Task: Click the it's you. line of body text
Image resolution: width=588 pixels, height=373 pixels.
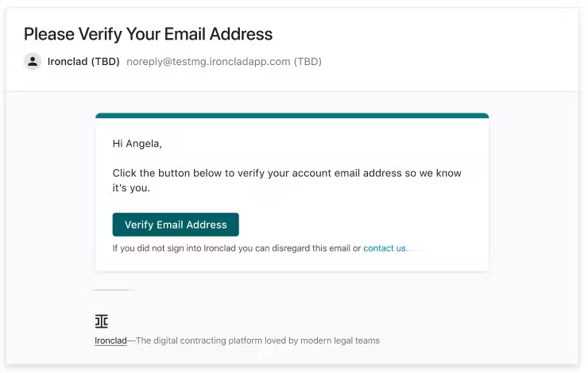Action: point(131,187)
